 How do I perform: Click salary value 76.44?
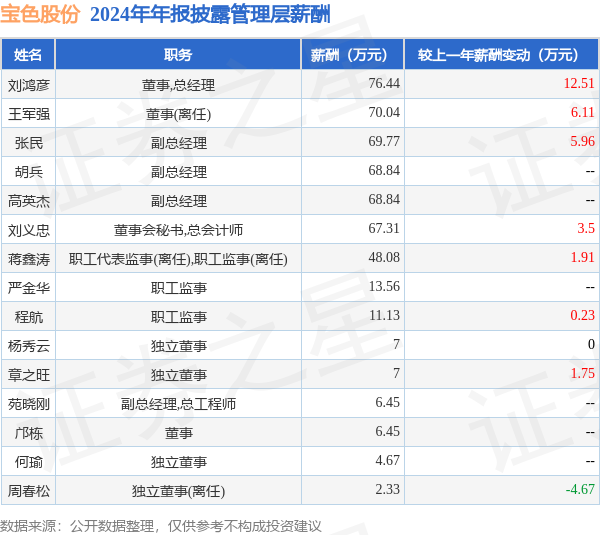point(384,83)
